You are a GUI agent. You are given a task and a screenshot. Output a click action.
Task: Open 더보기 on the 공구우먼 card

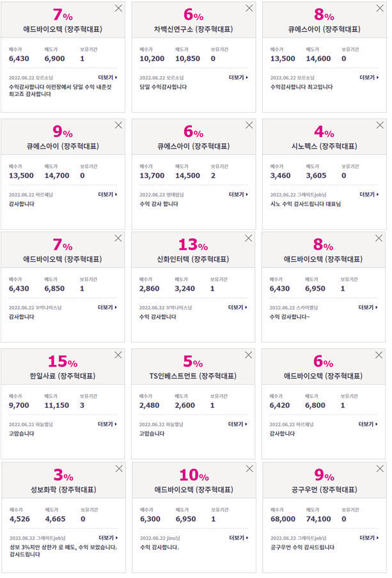(370, 538)
